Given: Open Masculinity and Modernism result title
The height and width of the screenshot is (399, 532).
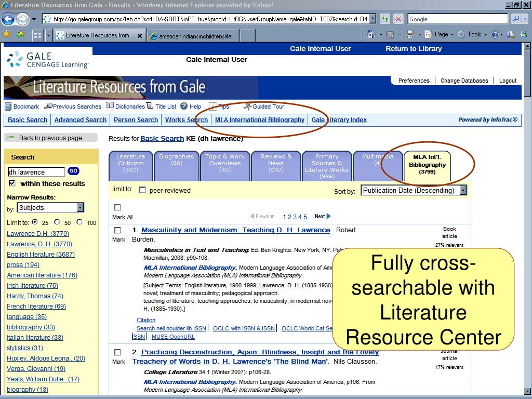Looking at the screenshot, I should tap(235, 230).
